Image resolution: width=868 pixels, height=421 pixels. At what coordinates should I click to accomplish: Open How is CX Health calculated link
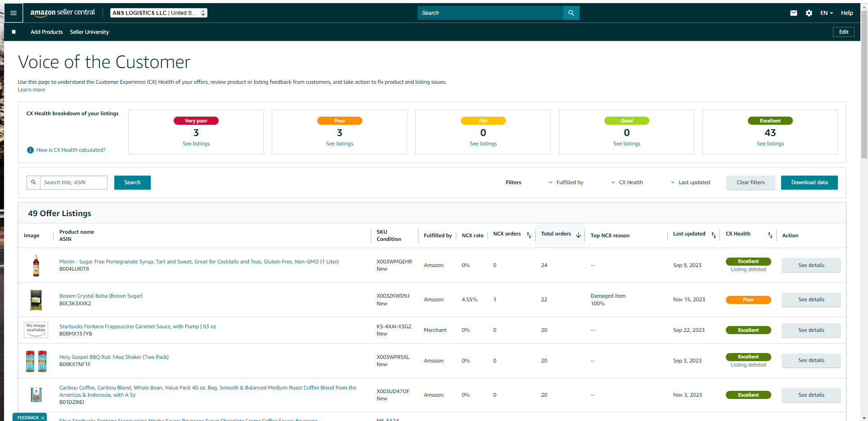pyautogui.click(x=71, y=150)
